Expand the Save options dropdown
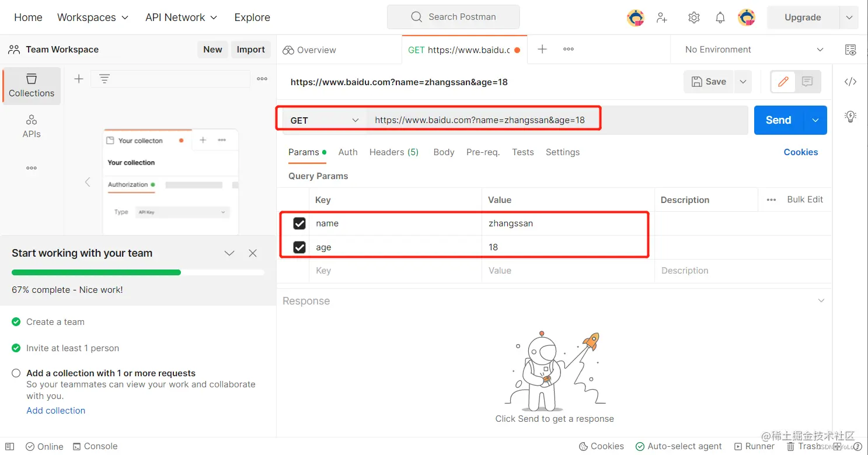Viewport: 868px width, 455px height. [x=743, y=82]
